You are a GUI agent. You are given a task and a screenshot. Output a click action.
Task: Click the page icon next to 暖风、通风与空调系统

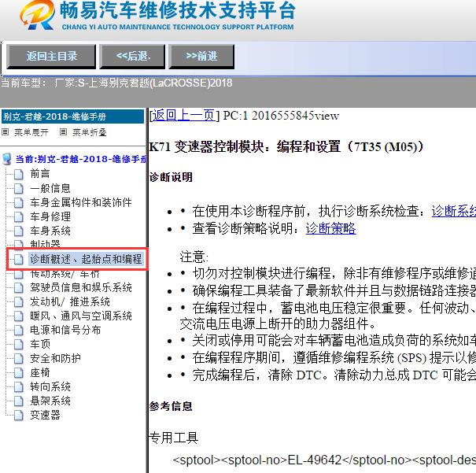click(19, 316)
